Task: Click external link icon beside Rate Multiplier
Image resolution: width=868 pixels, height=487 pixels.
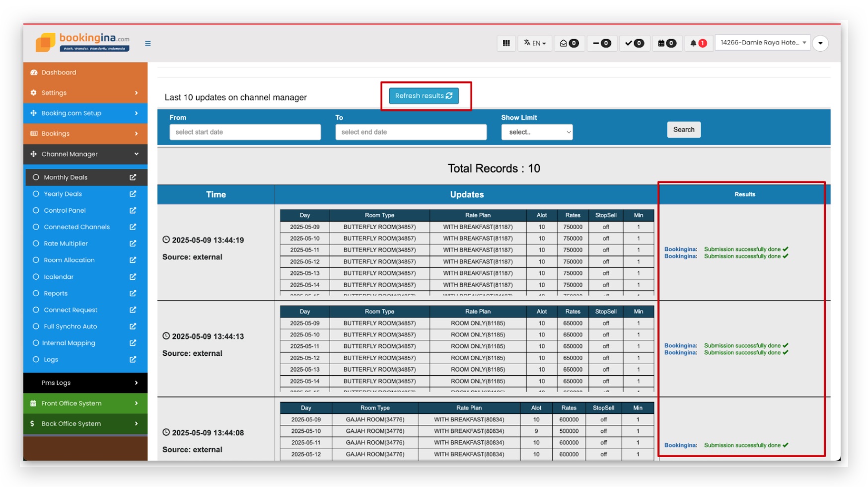Action: coord(133,243)
